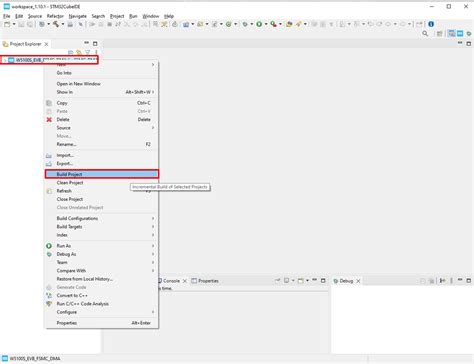Expand Debug As submenu
Viewport: 474px width, 364px height.
[102, 254]
